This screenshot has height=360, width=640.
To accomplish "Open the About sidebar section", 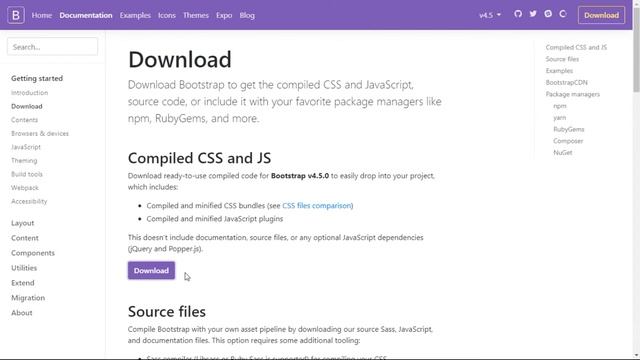I will click(22, 313).
